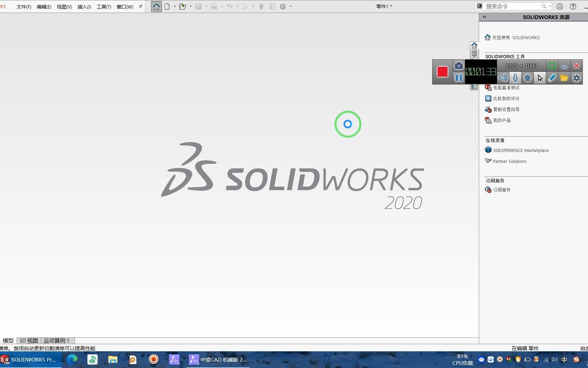Viewport: 588px width, 368px height.
Task: Expand the Open file dropdown arrow
Action: click(191, 6)
